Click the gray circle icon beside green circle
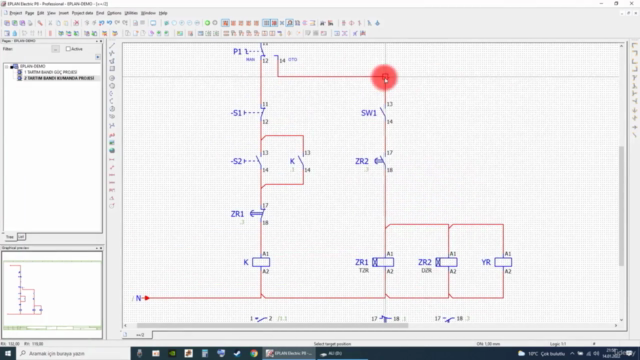Viewport: 640px width, 360px height. [x=215, y=23]
